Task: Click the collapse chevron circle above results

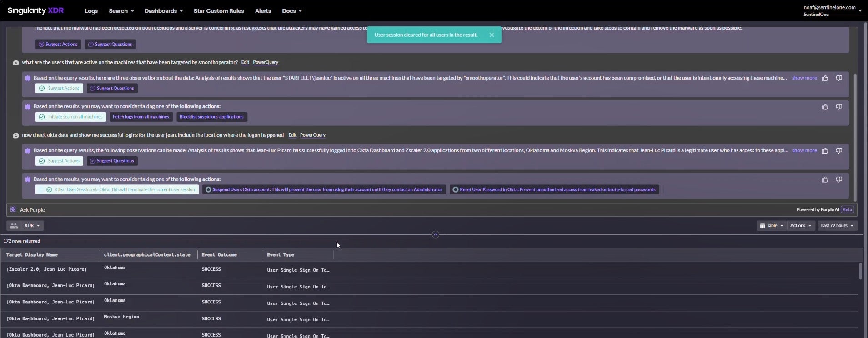Action: click(435, 234)
